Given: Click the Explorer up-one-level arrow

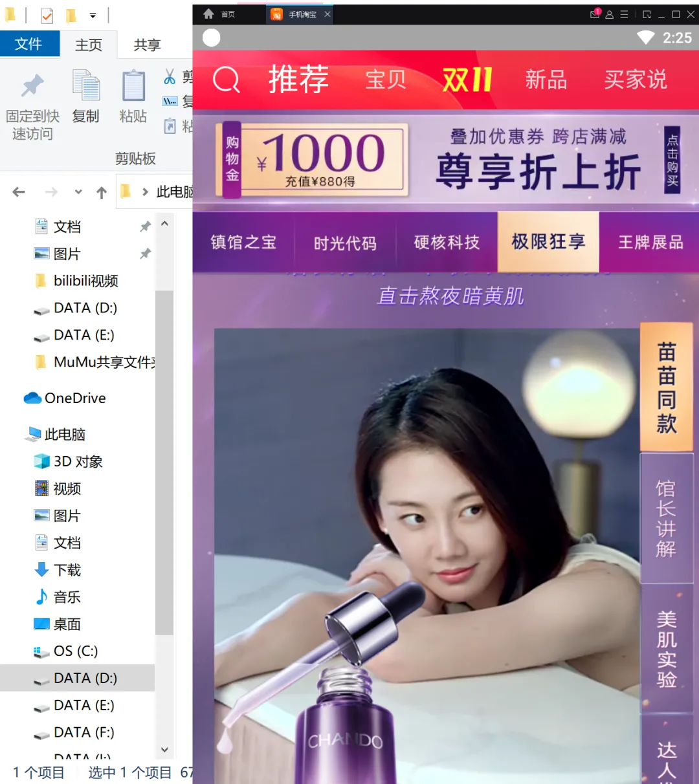Looking at the screenshot, I should 102,191.
